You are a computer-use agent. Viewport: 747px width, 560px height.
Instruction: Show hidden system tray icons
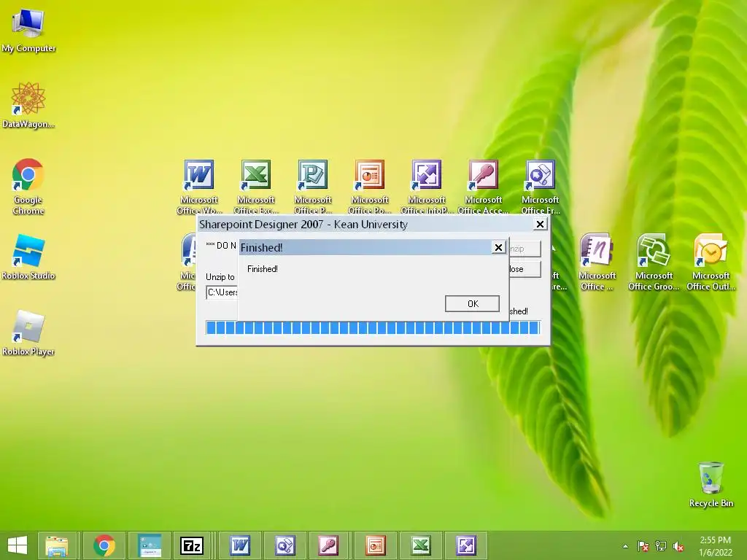click(x=625, y=546)
